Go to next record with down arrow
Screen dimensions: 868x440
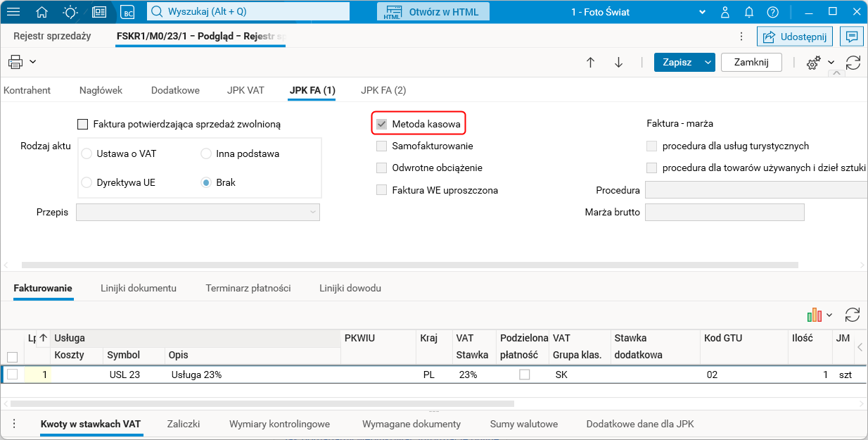(x=618, y=62)
